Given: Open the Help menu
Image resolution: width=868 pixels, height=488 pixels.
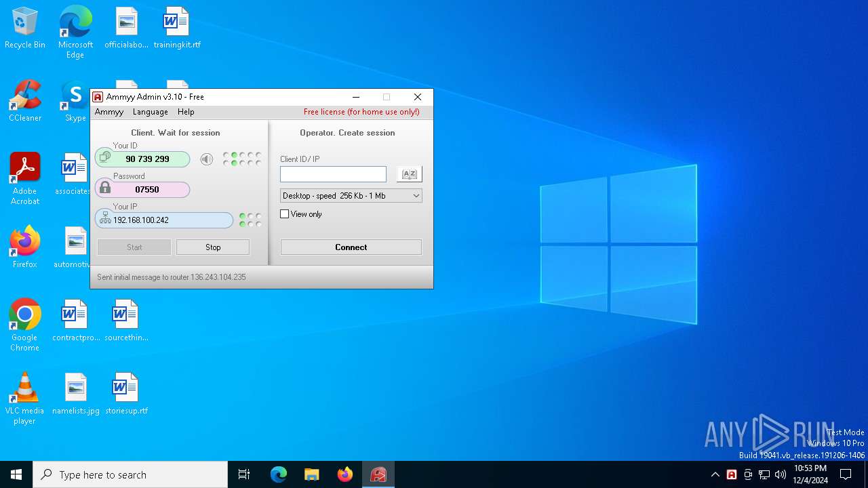Looking at the screenshot, I should [186, 112].
